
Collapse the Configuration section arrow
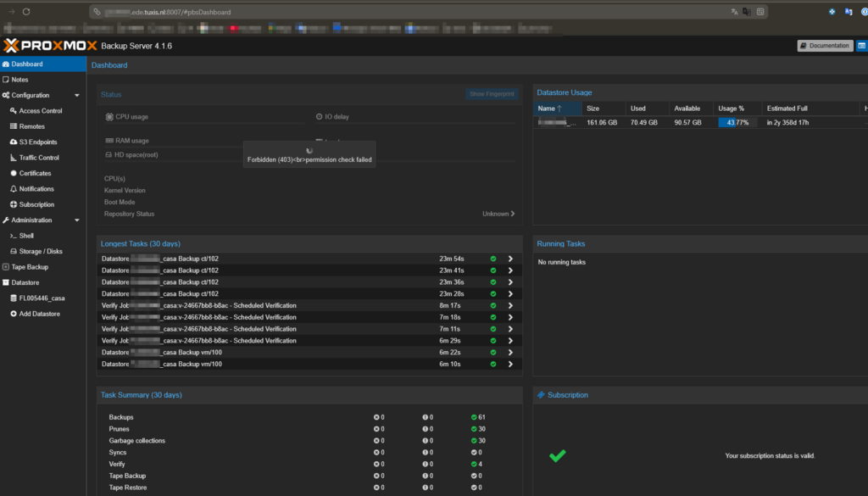[x=77, y=95]
